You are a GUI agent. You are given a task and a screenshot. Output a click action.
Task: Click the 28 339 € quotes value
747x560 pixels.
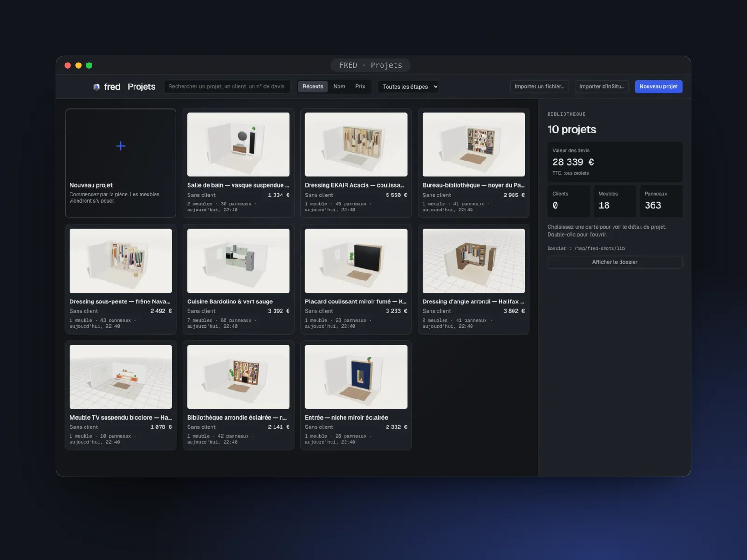(573, 162)
